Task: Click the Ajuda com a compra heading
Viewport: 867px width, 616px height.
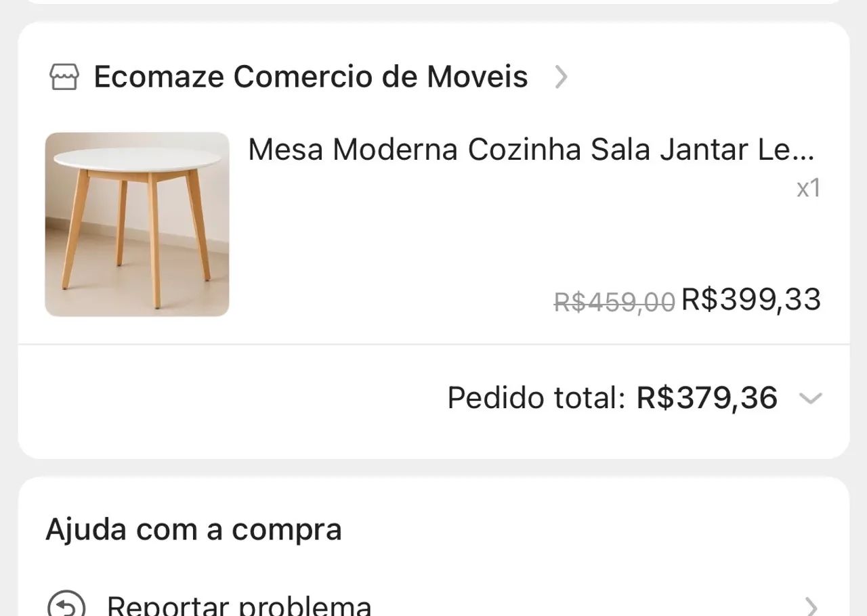Action: click(194, 529)
